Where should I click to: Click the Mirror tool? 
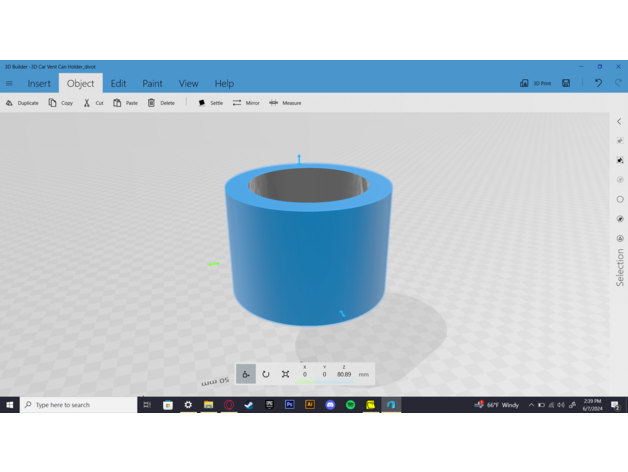tap(245, 103)
